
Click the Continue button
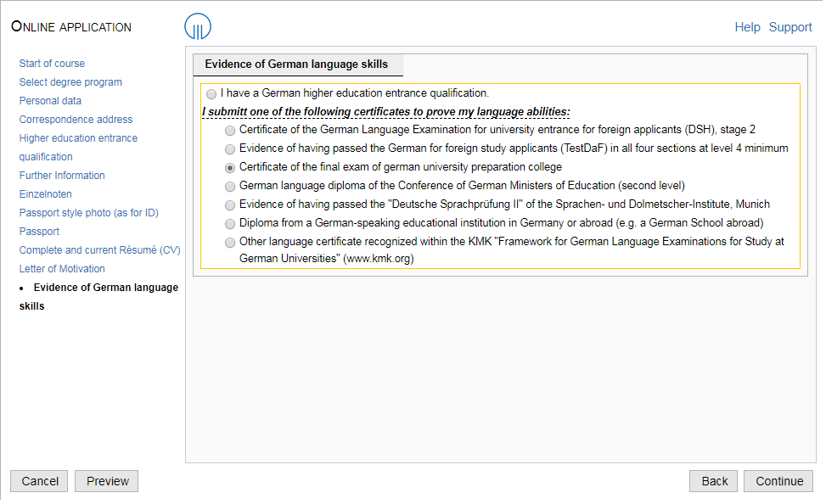[778, 481]
